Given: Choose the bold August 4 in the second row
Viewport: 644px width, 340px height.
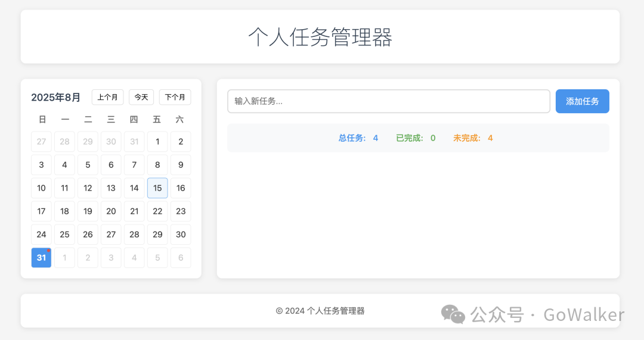Looking at the screenshot, I should tap(64, 165).
